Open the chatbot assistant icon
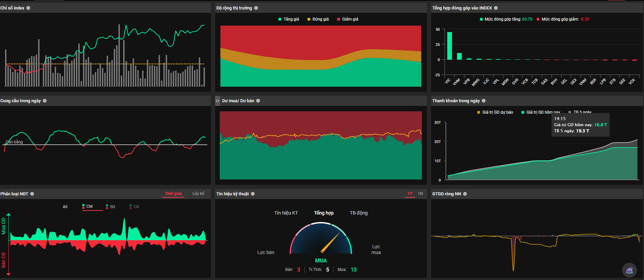644x280 pixels. [x=629, y=270]
